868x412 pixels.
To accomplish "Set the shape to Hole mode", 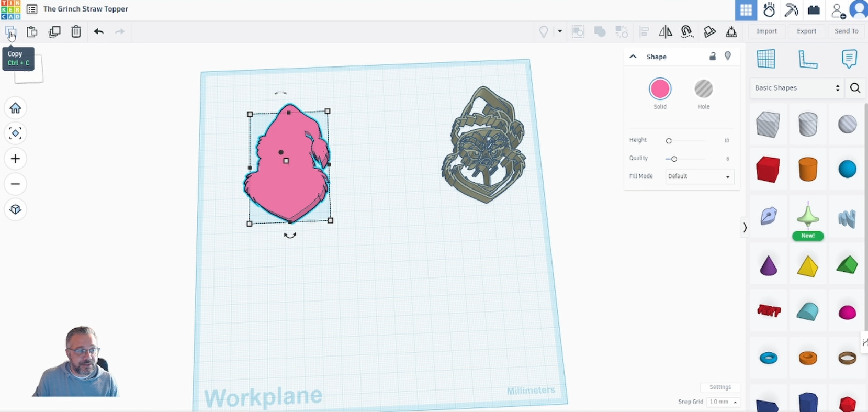I will [x=703, y=89].
